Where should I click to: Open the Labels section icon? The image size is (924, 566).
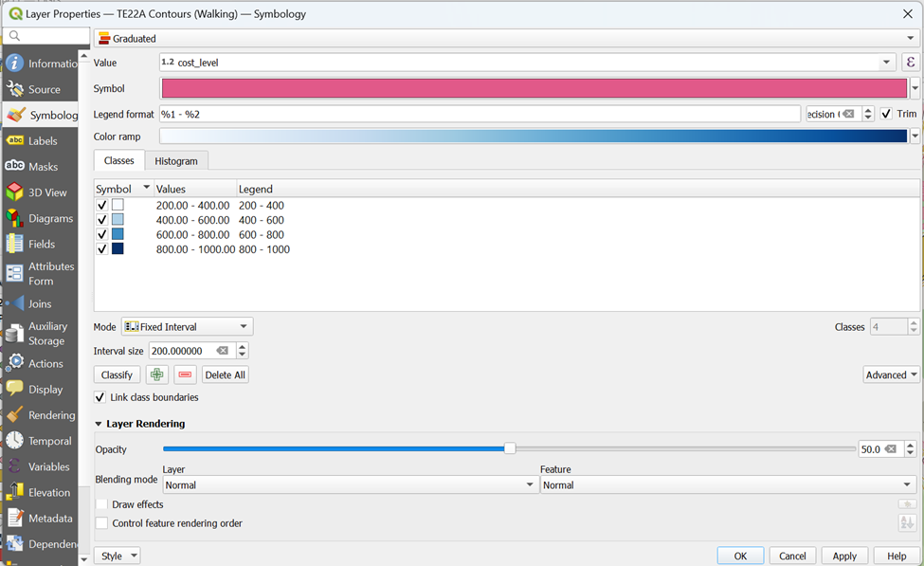tap(14, 140)
